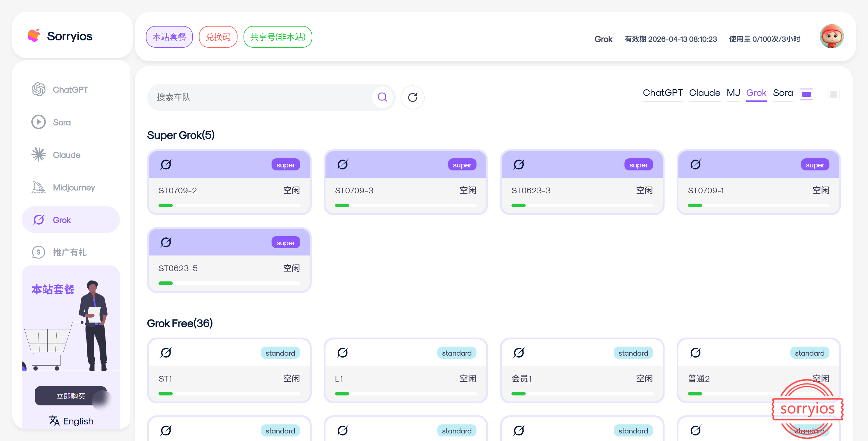868x441 pixels.
Task: Switch to gray compact view toggle
Action: pos(833,94)
